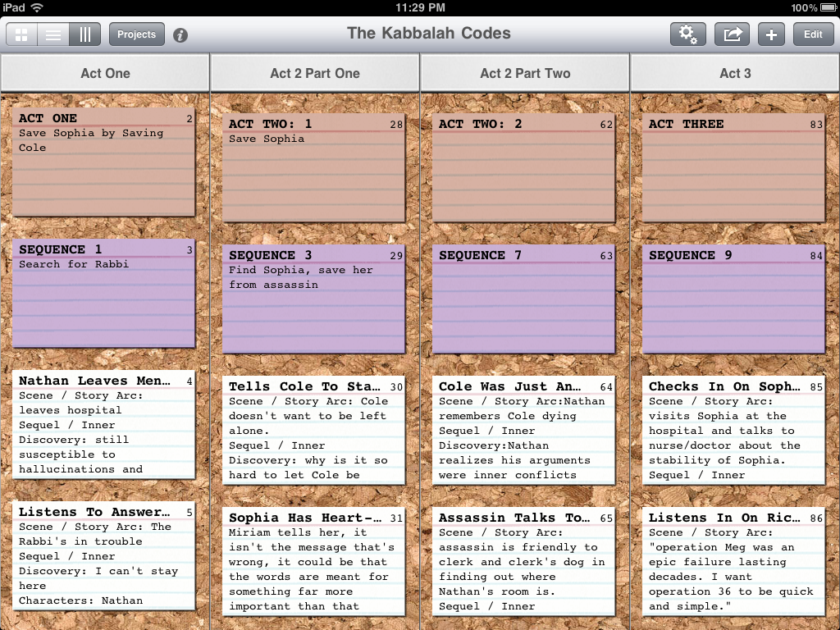This screenshot has height=630, width=840.
Task: Tap the share/export icon
Action: tap(733, 34)
